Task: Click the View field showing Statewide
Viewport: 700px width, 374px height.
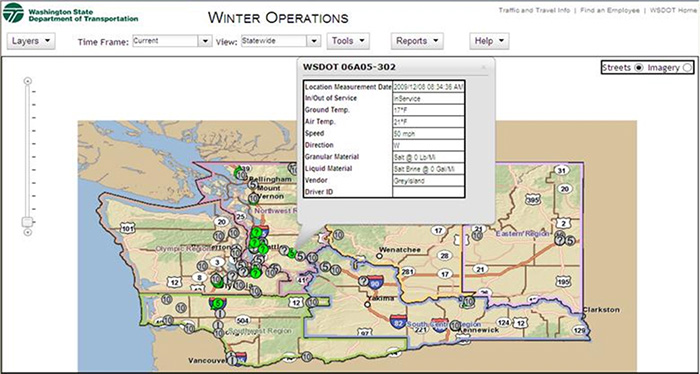Action: point(274,41)
